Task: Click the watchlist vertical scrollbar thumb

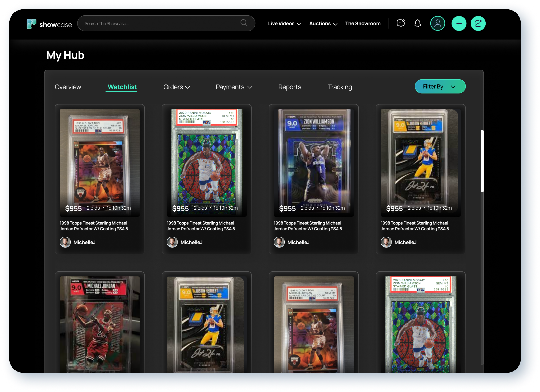Action: click(482, 161)
